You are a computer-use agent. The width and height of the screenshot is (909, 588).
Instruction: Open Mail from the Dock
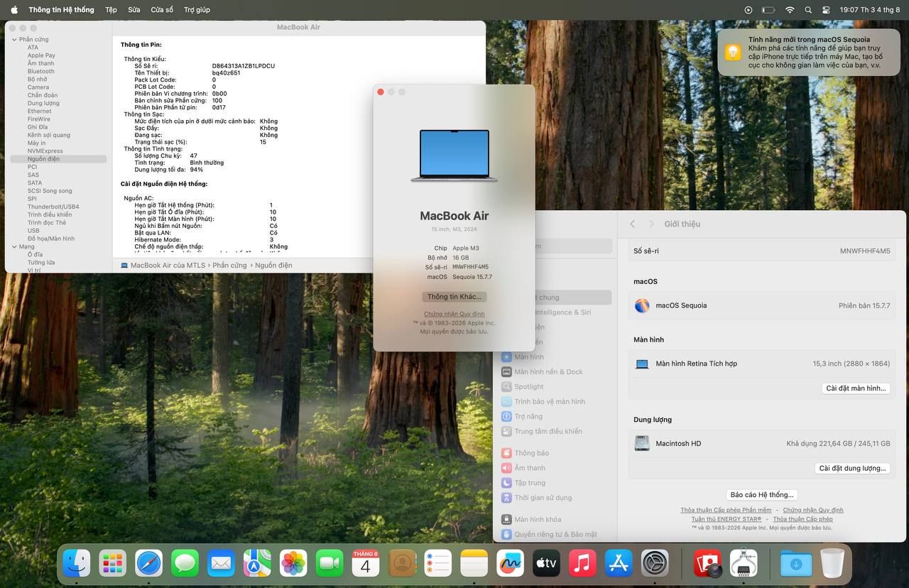click(221, 563)
